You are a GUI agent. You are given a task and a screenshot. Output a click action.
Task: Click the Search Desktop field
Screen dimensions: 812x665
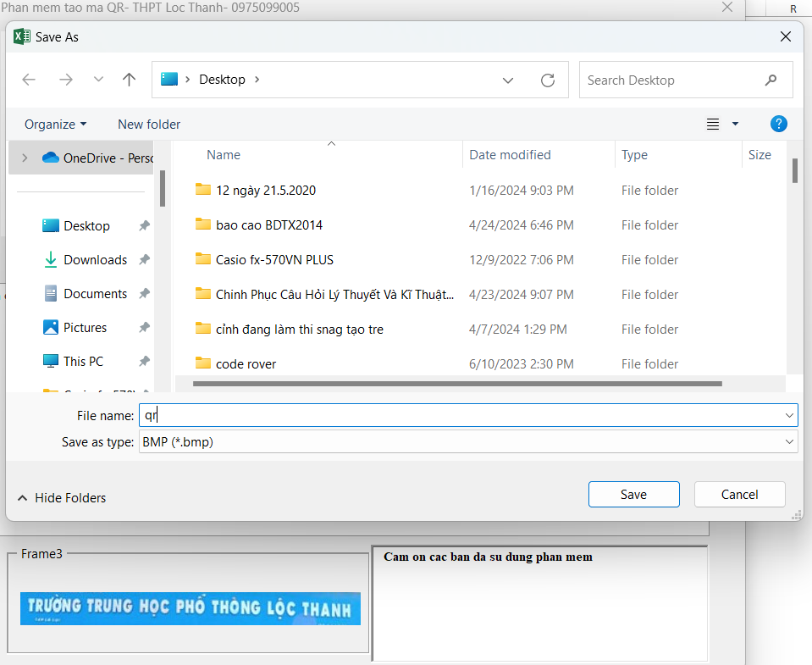(x=673, y=80)
